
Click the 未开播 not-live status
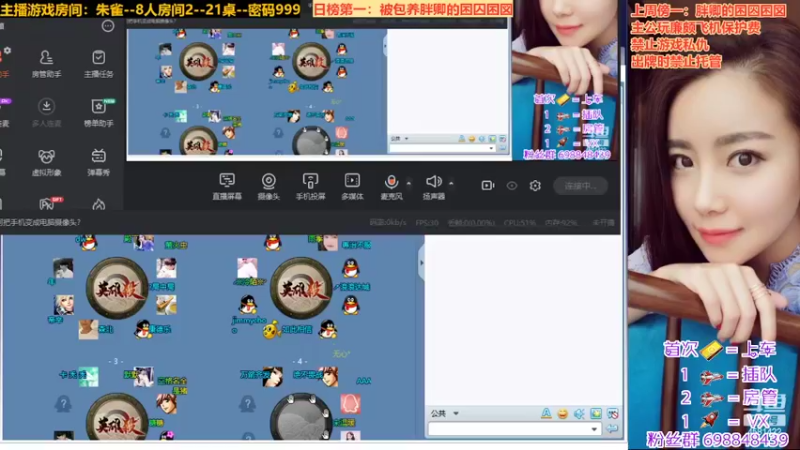pyautogui.click(x=603, y=223)
